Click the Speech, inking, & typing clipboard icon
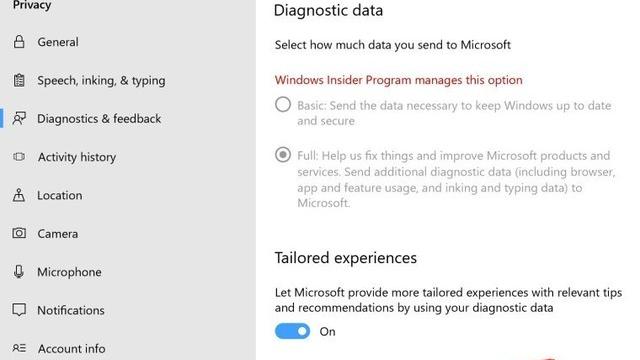The height and width of the screenshot is (360, 640). point(19,80)
